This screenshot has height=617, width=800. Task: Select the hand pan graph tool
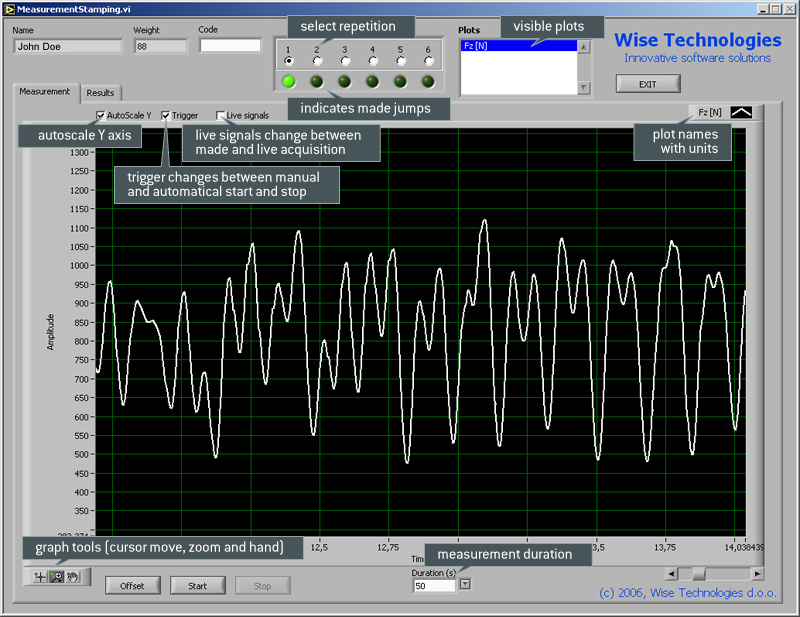click(x=73, y=577)
